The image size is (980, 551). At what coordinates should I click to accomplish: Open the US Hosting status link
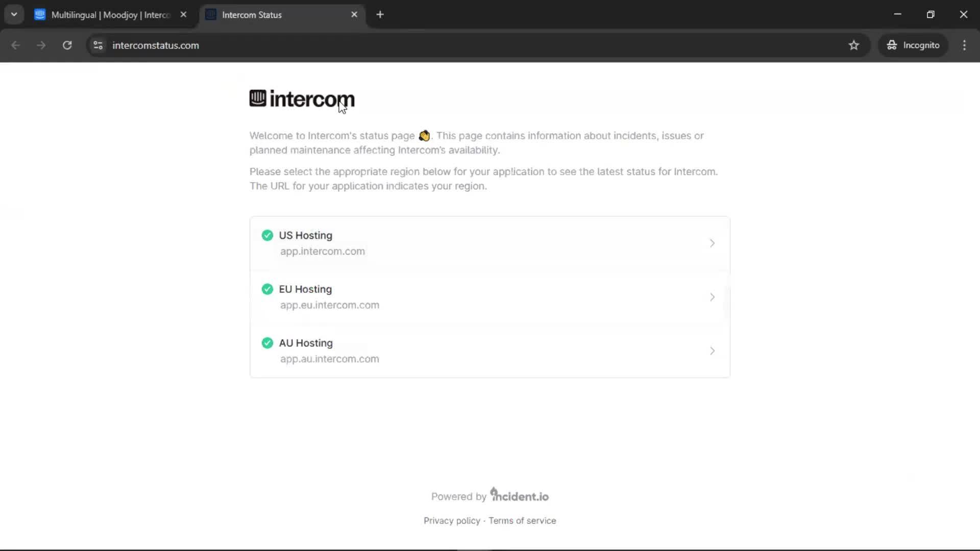coord(489,243)
